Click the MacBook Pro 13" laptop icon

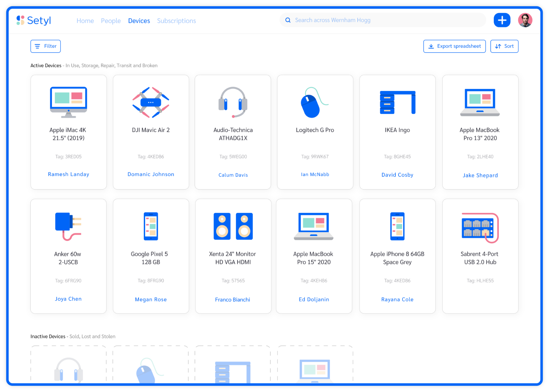[480, 102]
